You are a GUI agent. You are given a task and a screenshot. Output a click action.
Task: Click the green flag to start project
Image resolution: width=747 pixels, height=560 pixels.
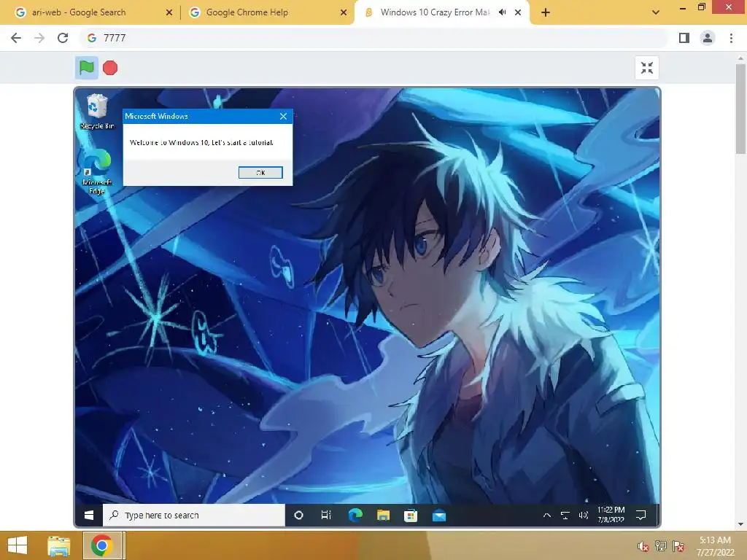86,68
